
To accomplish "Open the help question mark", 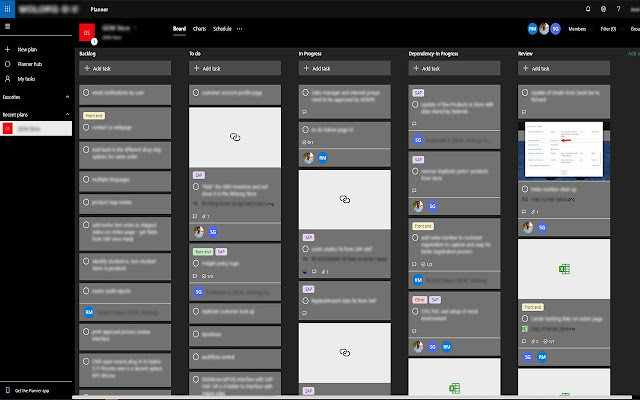I will 618,9.
